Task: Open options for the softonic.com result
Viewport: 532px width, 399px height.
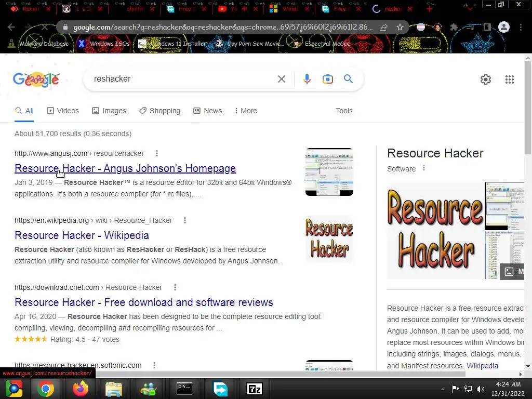Action: click(x=154, y=365)
